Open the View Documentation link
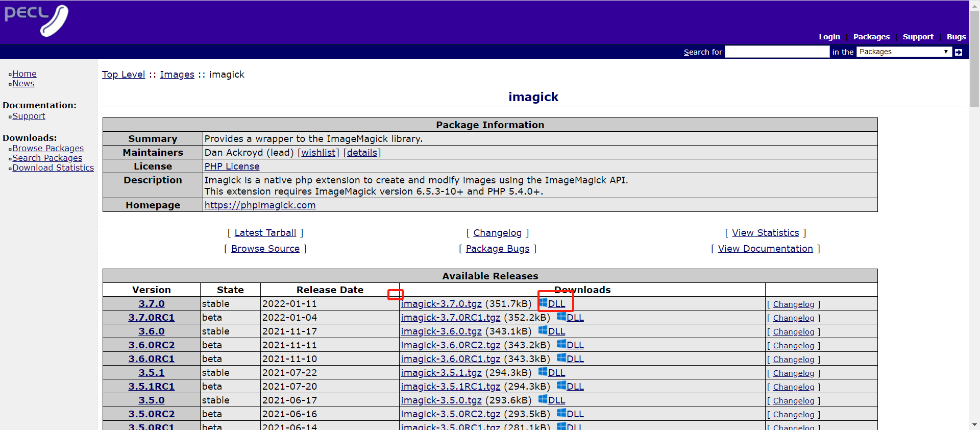Screen dimensions: 980x430 [766, 249]
